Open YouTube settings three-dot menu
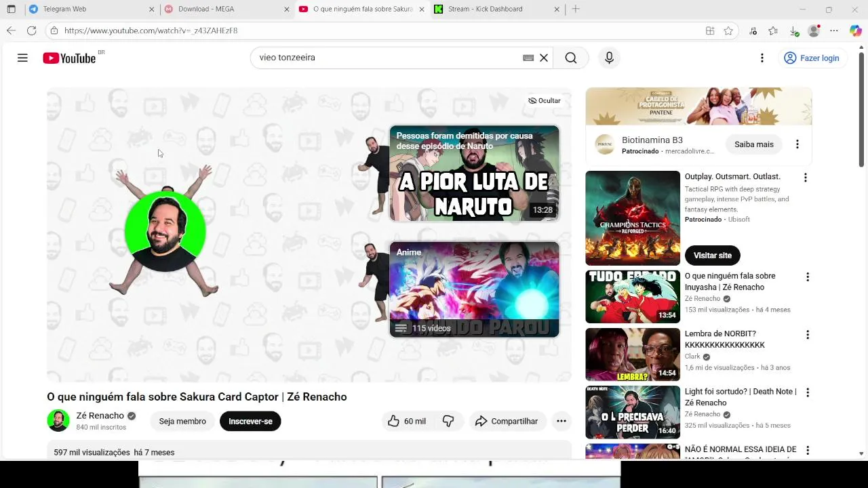The height and width of the screenshot is (488, 868). (762, 58)
